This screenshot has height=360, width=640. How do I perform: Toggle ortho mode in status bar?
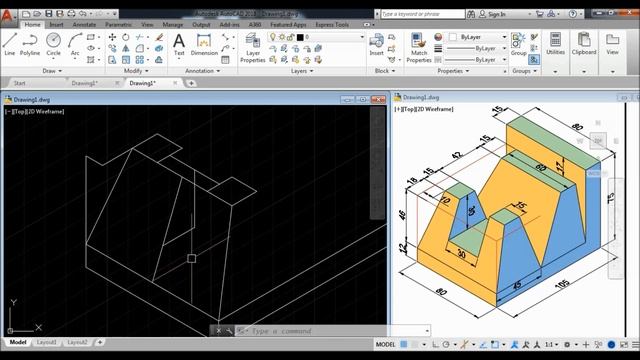point(435,344)
